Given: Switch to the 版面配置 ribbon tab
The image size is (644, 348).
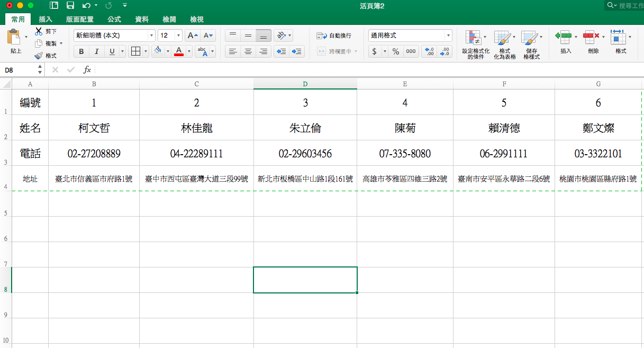Looking at the screenshot, I should click(x=80, y=19).
